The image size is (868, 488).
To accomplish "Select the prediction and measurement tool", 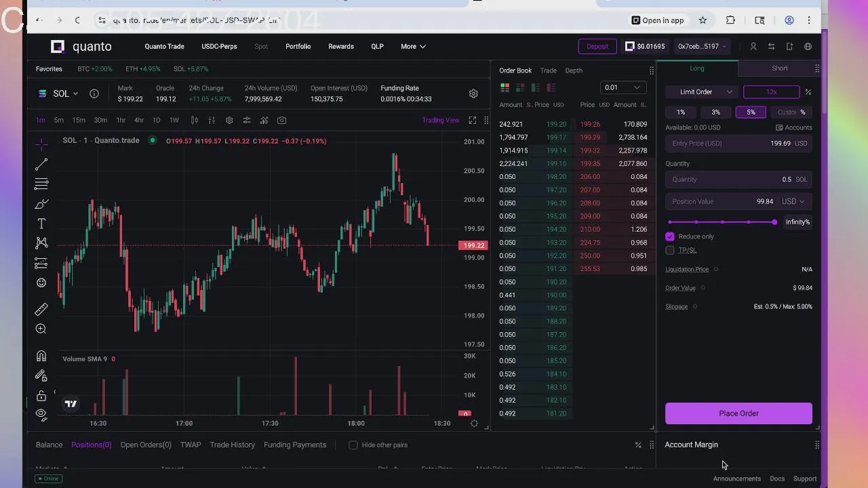I will [x=41, y=263].
